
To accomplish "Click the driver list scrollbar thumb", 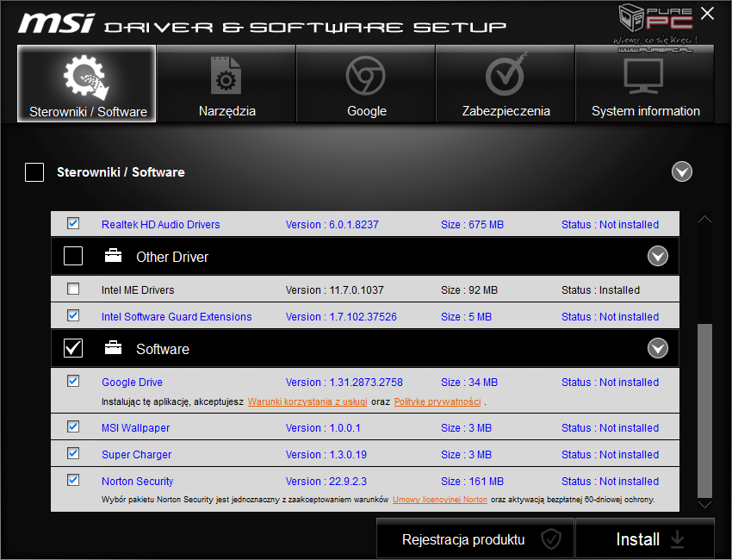I will (704, 411).
